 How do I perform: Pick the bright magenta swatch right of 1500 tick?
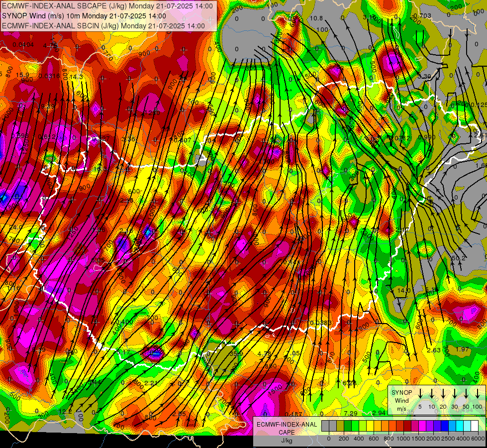pyautogui.click(x=422, y=426)
